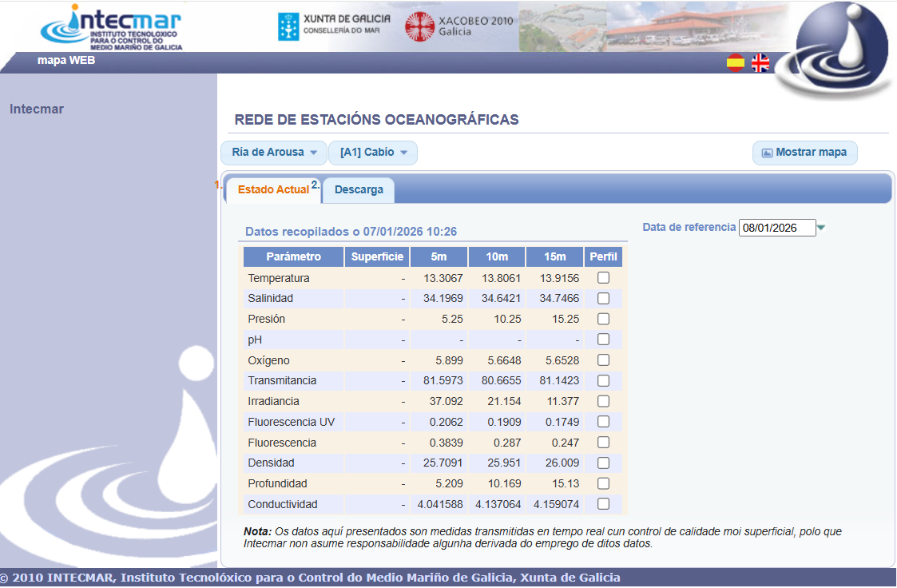Select the Estado Actual tab
Screen dimensions: 897x588
(x=272, y=190)
